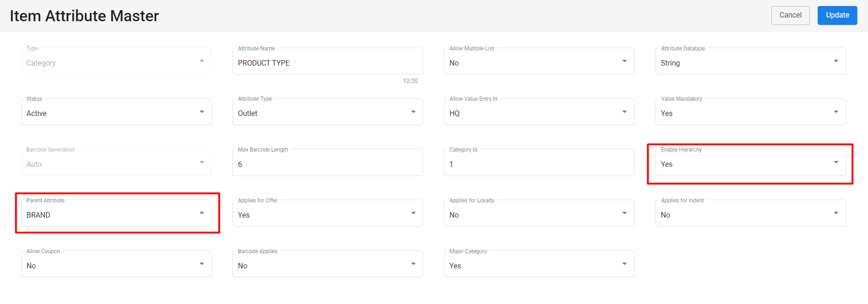868x304 pixels.
Task: Open the Allow Multiple List dropdown
Action: 539,62
